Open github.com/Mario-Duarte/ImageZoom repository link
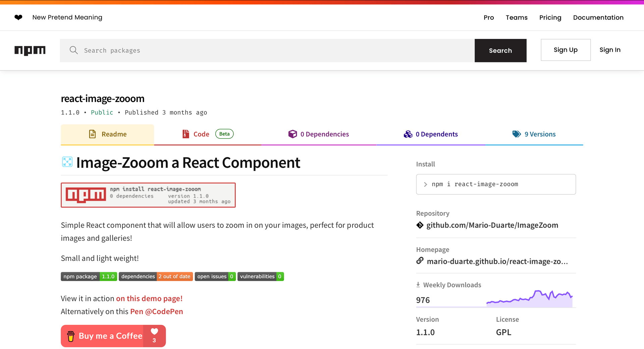This screenshot has width=644, height=349. (x=492, y=225)
